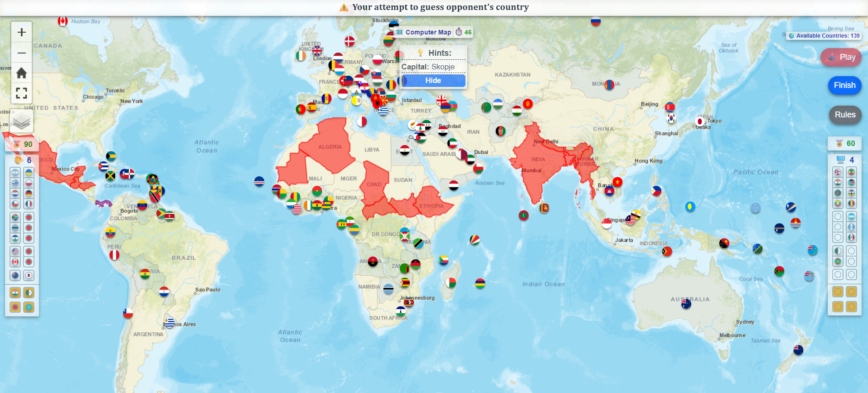Click the Japan flag marker near Tokyo
This screenshot has height=393, width=868.
[700, 121]
